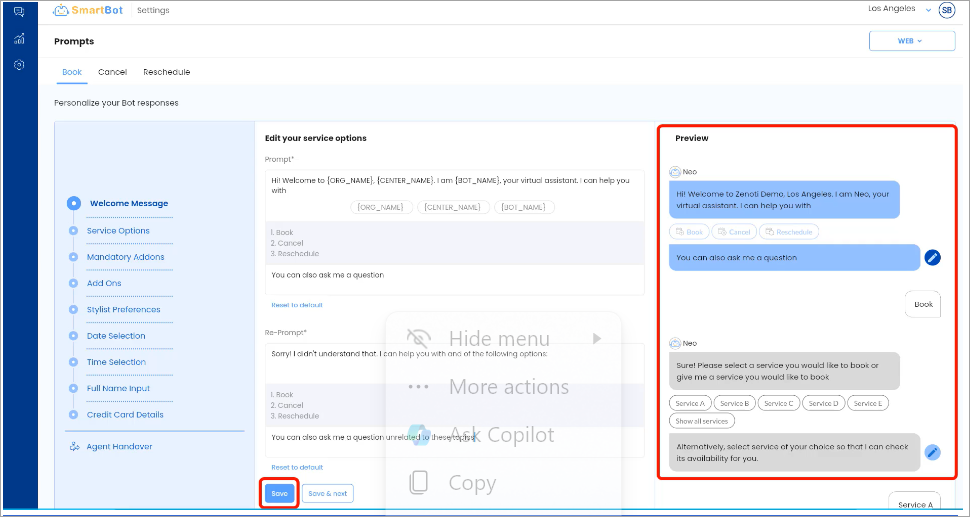Choose Service B chip in preview
Viewport: 970px width, 517px height.
pyautogui.click(x=734, y=403)
